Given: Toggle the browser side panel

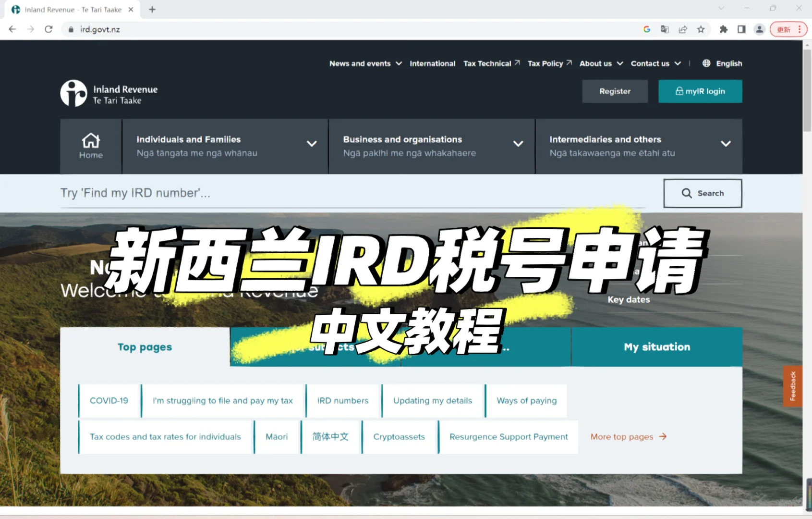Looking at the screenshot, I should pos(741,29).
